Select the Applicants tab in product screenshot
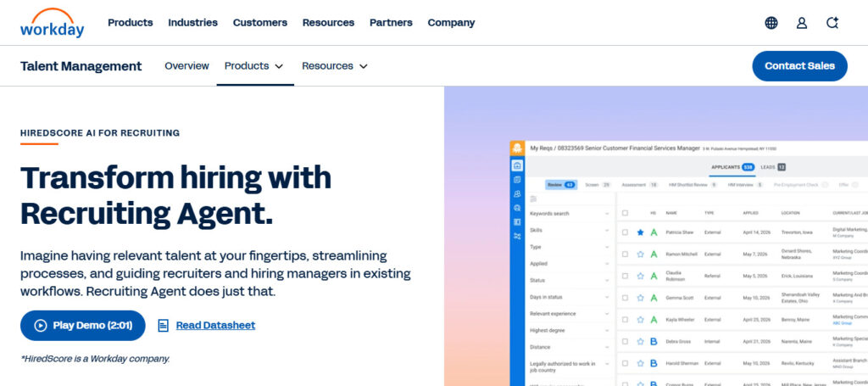This screenshot has width=868, height=386. point(732,166)
